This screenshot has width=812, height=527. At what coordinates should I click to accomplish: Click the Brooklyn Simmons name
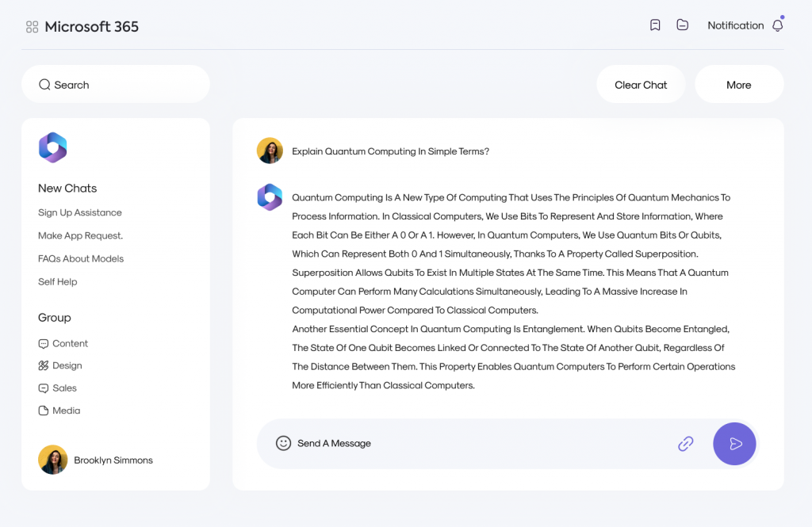pos(113,460)
